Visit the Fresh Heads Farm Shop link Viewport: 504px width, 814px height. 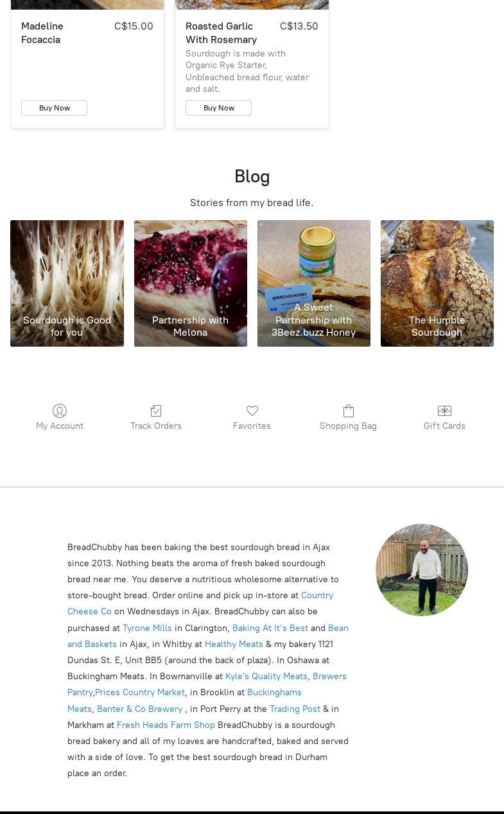pos(166,725)
